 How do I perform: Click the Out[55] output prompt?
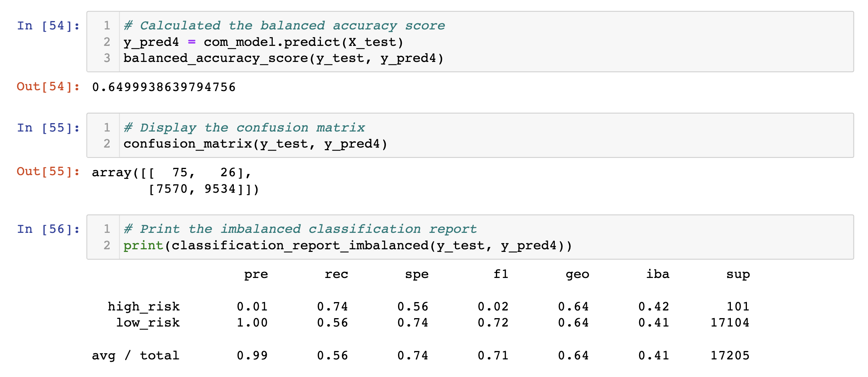click(49, 172)
